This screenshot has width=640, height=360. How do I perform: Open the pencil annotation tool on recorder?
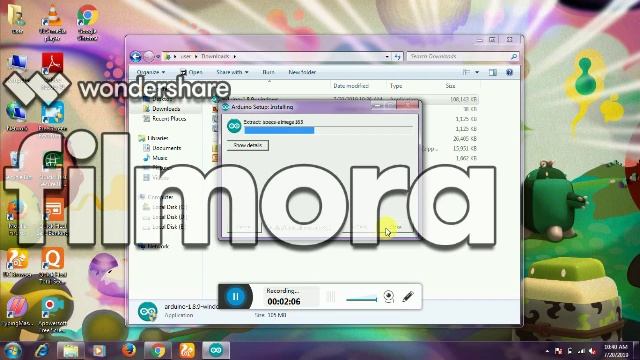[x=408, y=296]
